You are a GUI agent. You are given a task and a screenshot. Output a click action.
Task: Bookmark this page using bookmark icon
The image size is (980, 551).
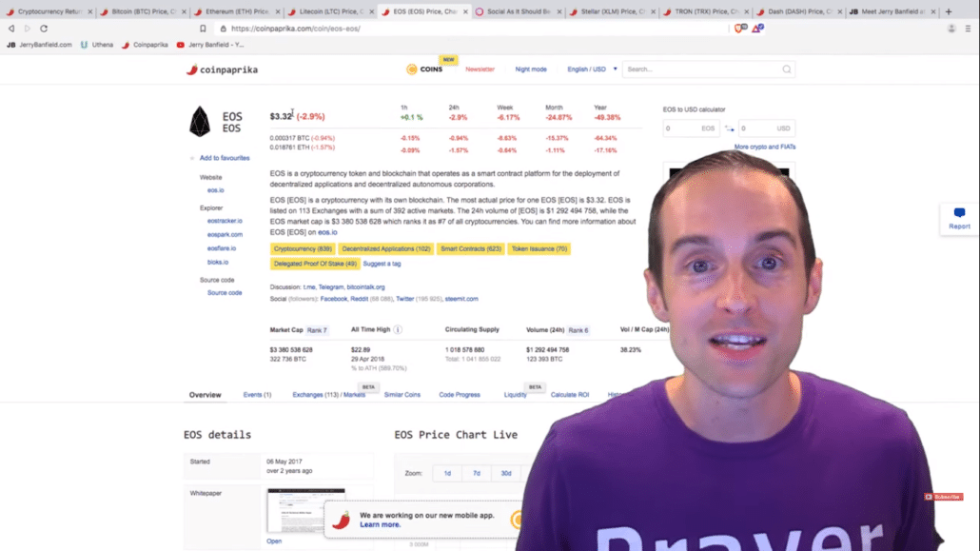tap(203, 29)
